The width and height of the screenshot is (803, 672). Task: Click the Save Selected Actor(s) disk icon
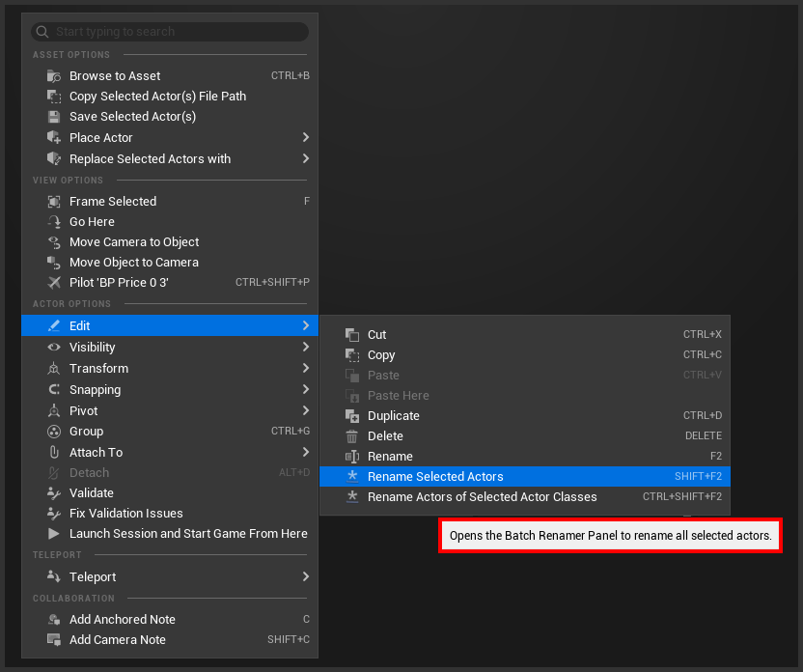tap(54, 117)
